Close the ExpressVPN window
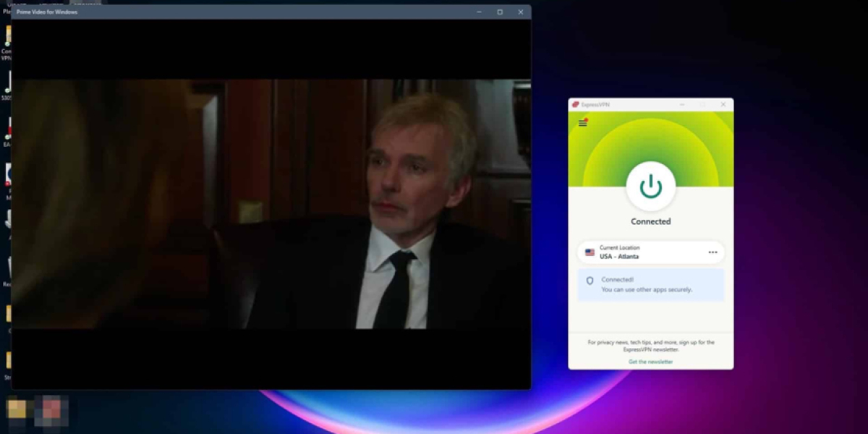The image size is (868, 434). point(723,105)
